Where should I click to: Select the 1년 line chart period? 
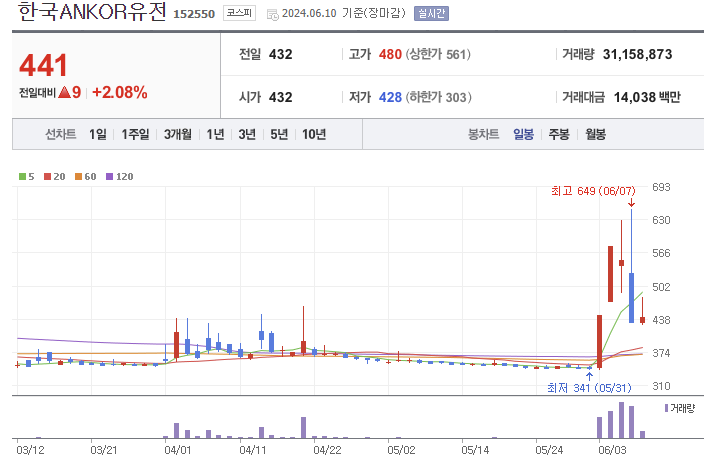(x=215, y=134)
